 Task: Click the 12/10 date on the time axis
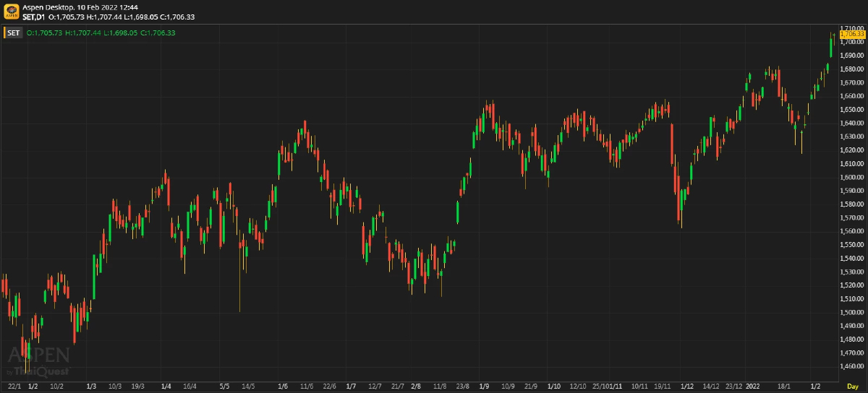(578, 386)
